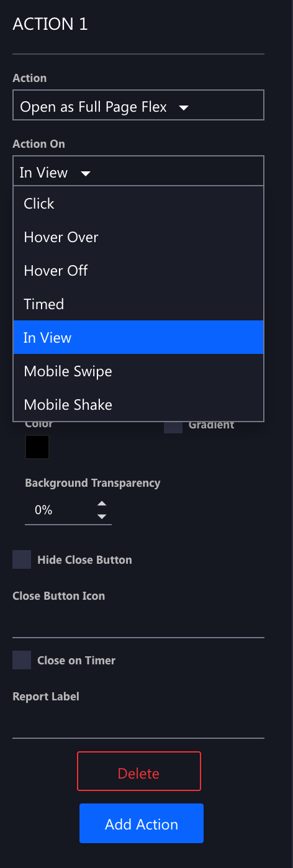293x868 pixels.
Task: Choose the Hover Over option
Action: click(x=138, y=237)
